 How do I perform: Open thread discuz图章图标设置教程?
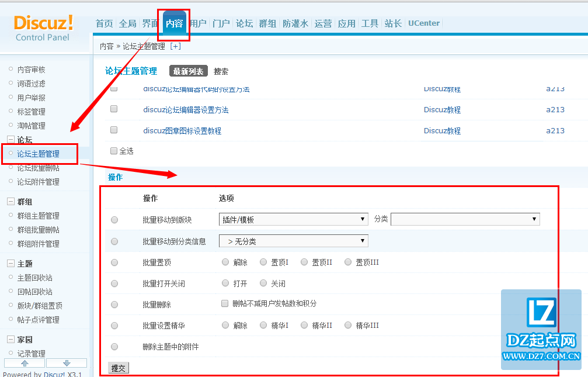pyautogui.click(x=182, y=131)
